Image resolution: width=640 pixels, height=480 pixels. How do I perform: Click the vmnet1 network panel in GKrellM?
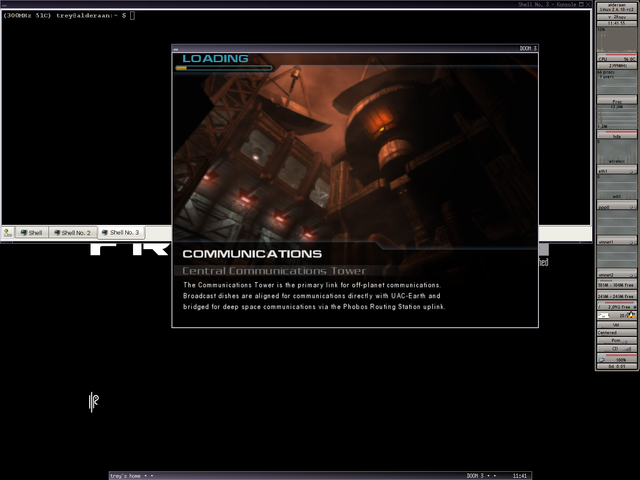point(617,242)
